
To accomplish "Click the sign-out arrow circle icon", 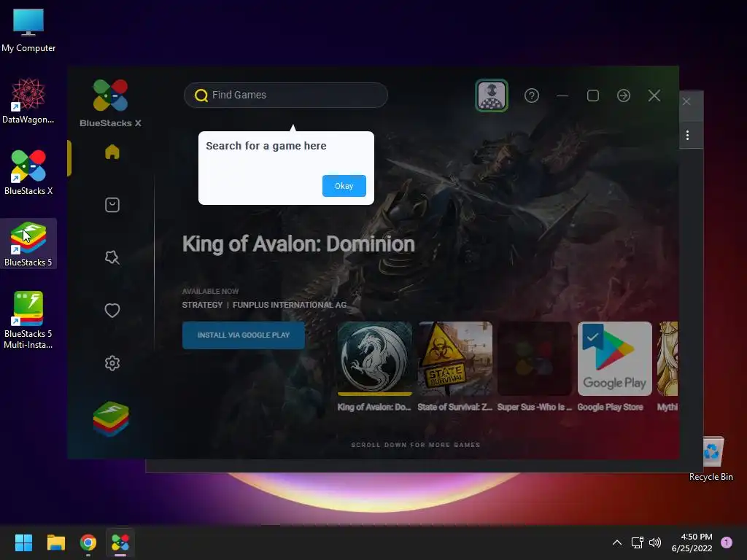I will click(x=624, y=96).
